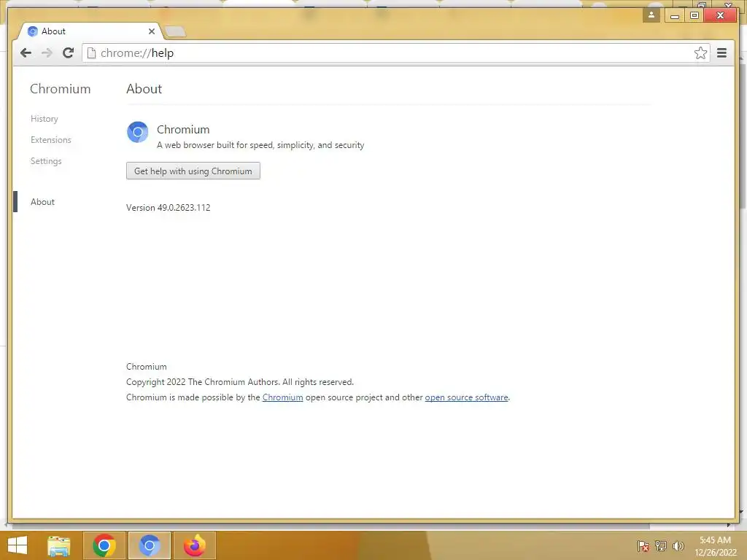Open the Chromium project link
This screenshot has height=560, width=747.
click(x=282, y=397)
